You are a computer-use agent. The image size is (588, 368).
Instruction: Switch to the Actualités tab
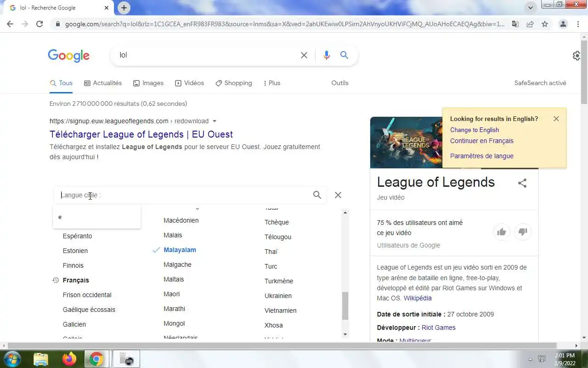coord(103,83)
